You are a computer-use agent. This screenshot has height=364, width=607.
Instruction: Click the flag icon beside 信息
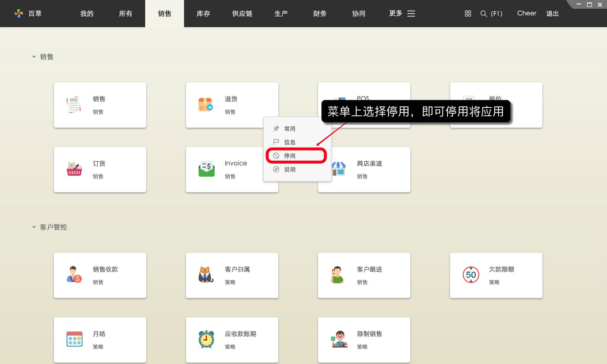pyautogui.click(x=276, y=142)
